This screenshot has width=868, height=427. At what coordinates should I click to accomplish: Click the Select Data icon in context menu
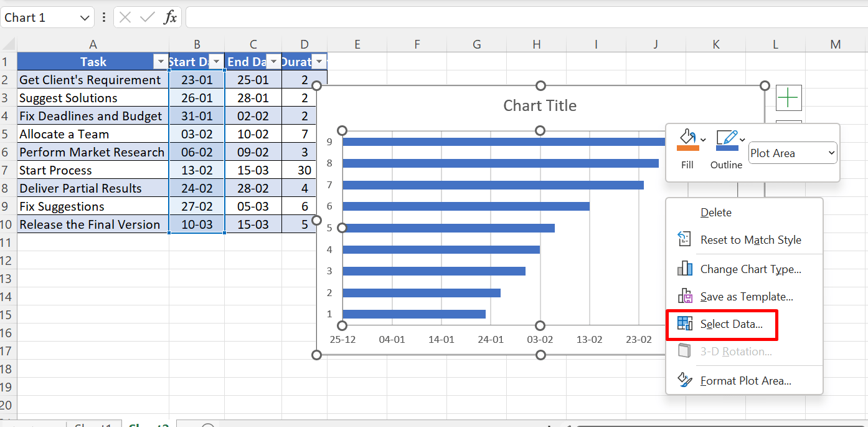click(x=684, y=324)
